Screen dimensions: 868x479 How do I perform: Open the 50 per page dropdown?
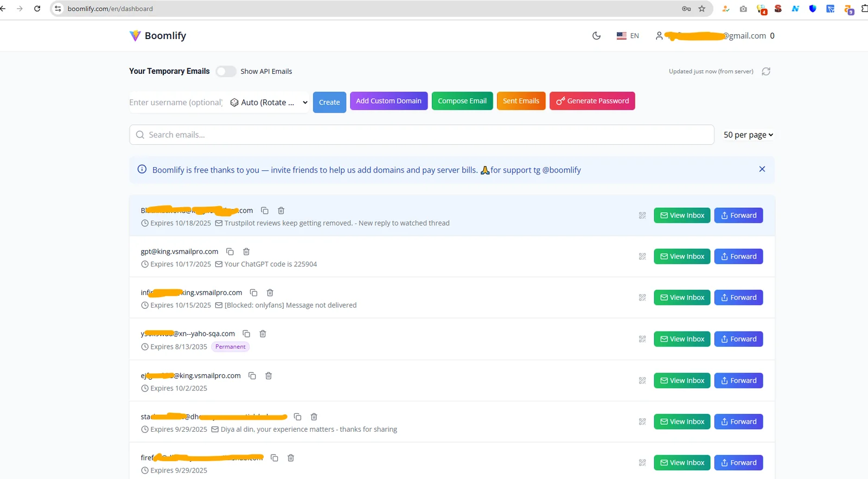point(748,135)
